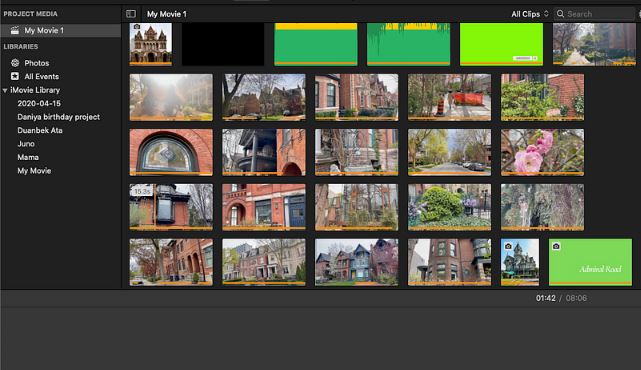Select the arched stained glass window clip
The image size is (641, 370).
[171, 152]
